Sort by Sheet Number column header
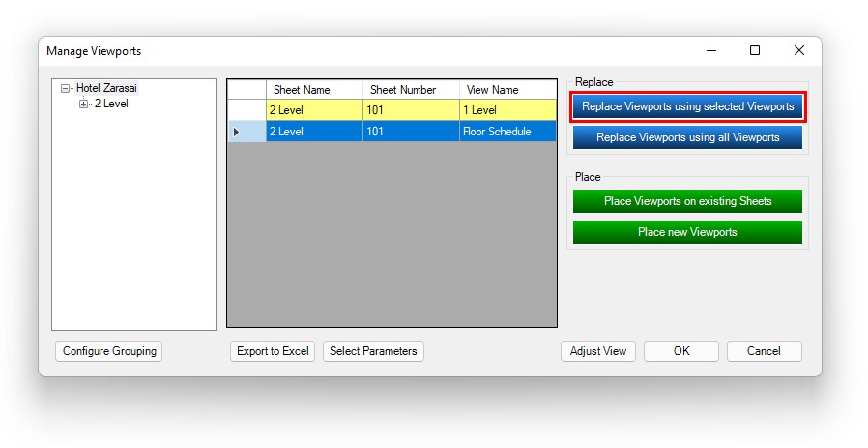 pos(411,90)
